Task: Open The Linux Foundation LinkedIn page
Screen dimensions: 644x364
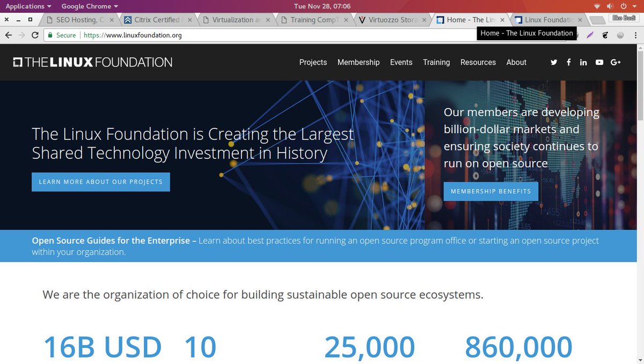Action: 583,62
